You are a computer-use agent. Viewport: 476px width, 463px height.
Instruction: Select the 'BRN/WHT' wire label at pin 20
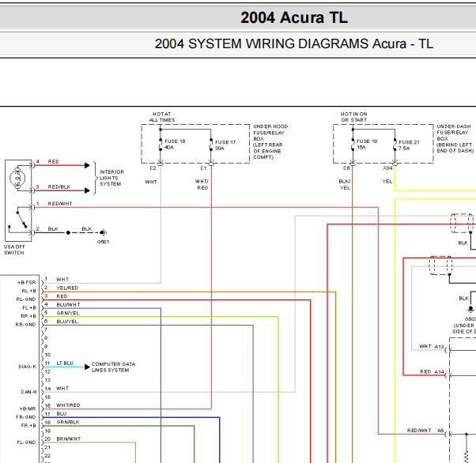click(68, 439)
